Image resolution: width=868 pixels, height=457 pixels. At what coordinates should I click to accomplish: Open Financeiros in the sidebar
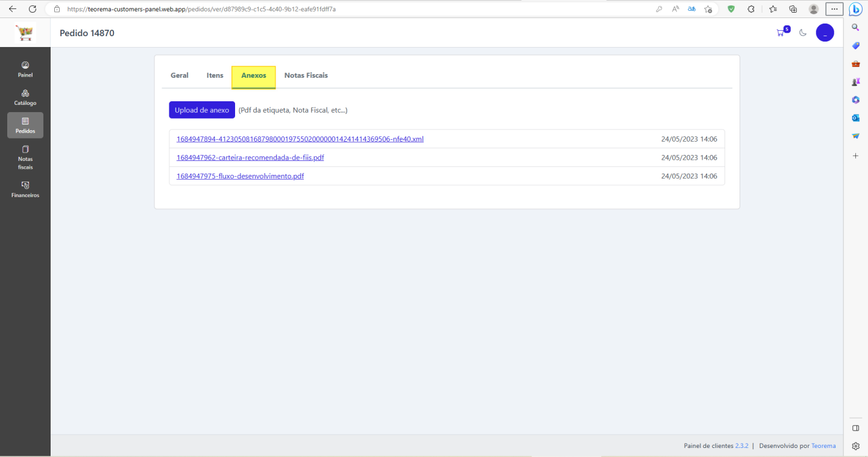tap(25, 190)
